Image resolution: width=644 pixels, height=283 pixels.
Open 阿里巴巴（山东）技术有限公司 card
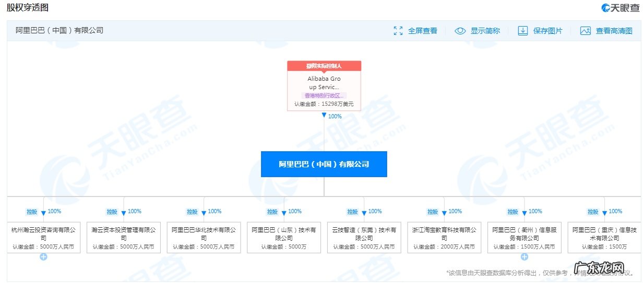click(x=284, y=237)
